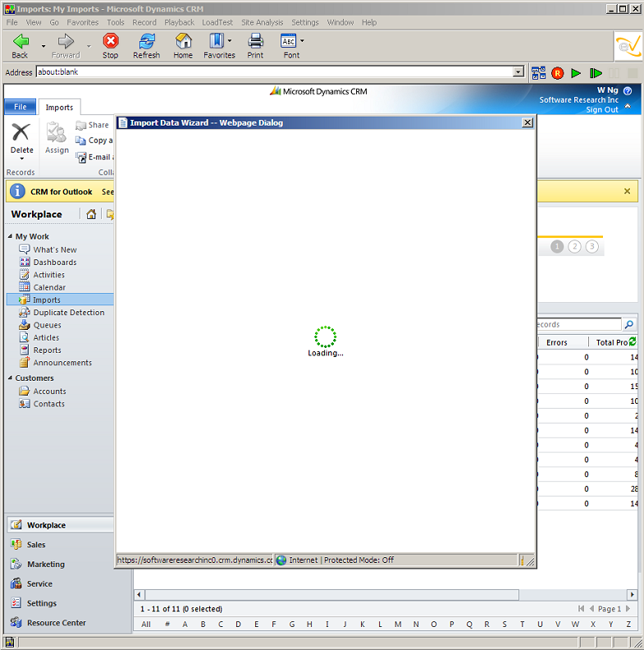This screenshot has width=644, height=650.
Task: Click the search magnifier icon in records box
Action: point(628,324)
